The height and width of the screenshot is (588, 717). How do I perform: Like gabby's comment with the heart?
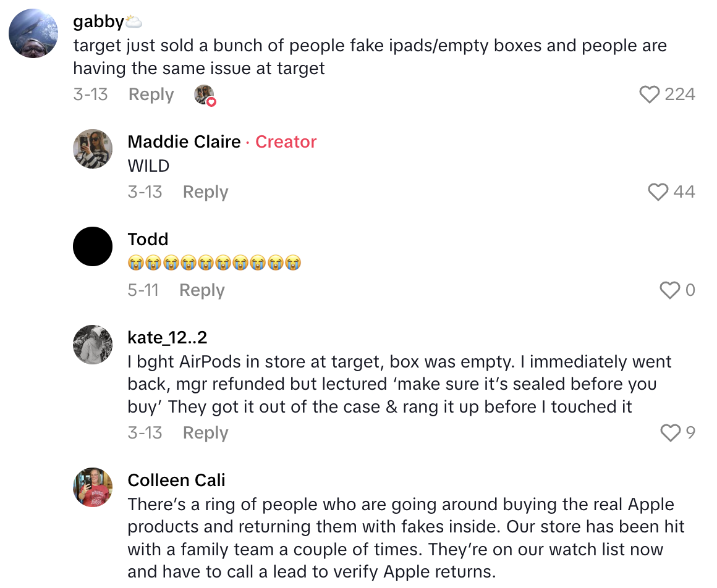[650, 94]
